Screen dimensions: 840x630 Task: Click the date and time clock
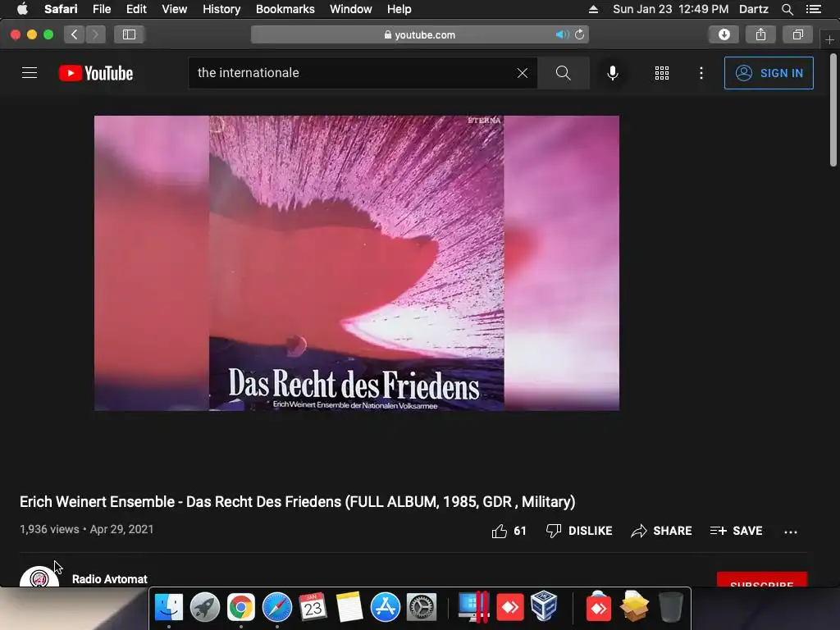(670, 9)
